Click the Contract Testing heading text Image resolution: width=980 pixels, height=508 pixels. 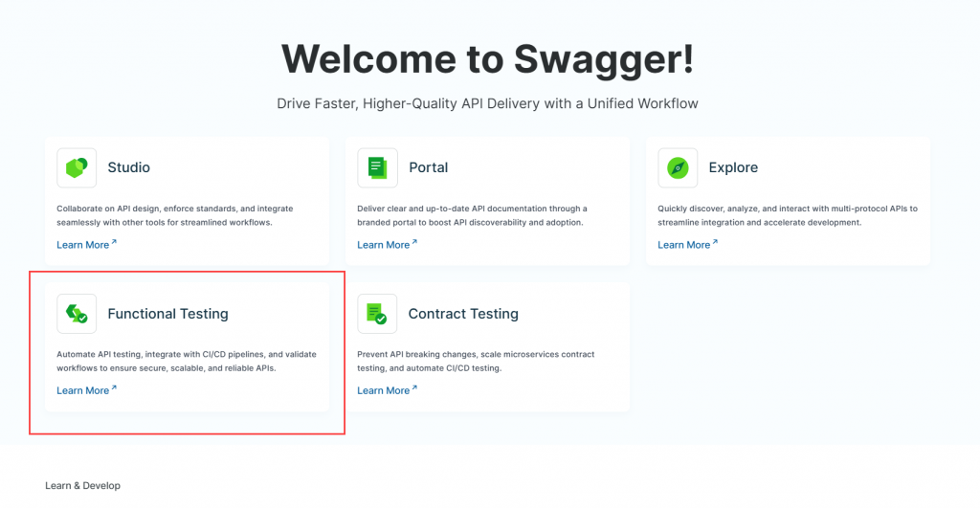coord(463,314)
